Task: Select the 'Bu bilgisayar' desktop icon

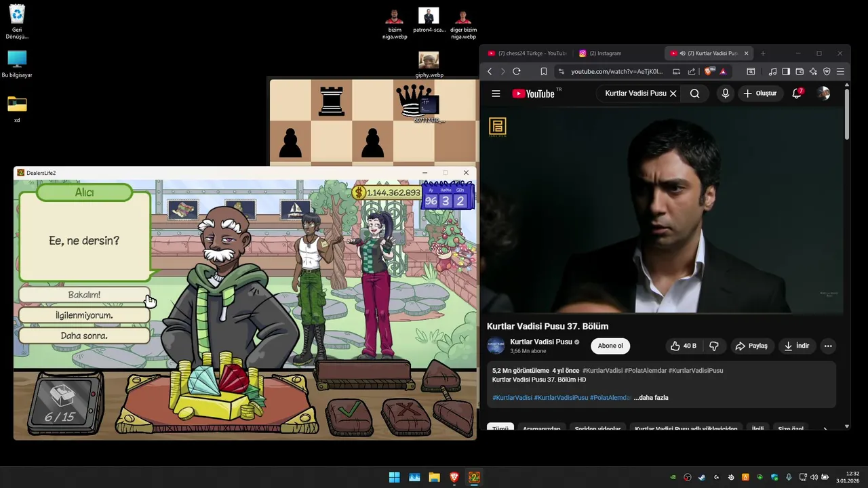Action: pos(17,64)
